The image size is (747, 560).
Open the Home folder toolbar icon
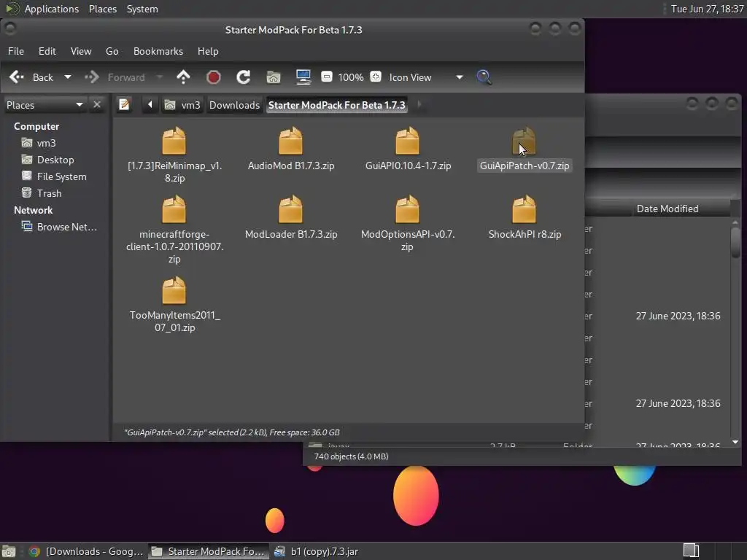[x=274, y=77]
